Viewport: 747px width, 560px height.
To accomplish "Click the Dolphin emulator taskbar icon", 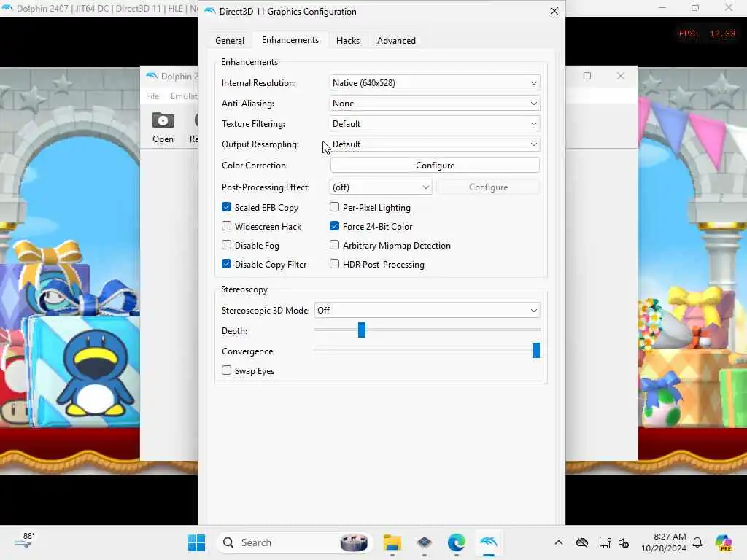I will coord(489,542).
